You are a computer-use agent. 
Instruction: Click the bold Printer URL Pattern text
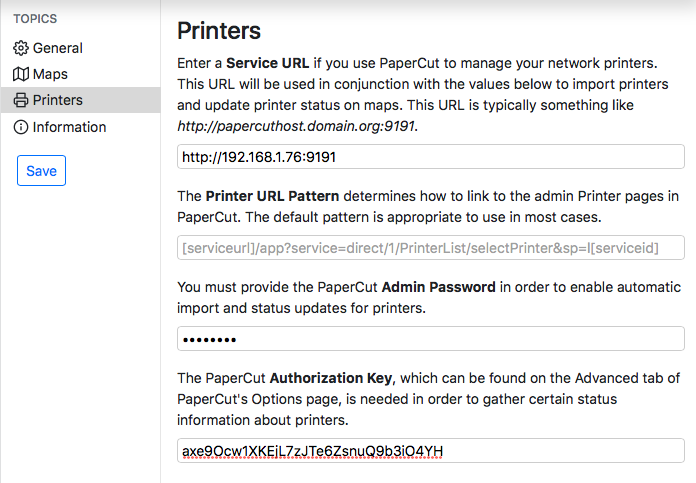(x=272, y=196)
